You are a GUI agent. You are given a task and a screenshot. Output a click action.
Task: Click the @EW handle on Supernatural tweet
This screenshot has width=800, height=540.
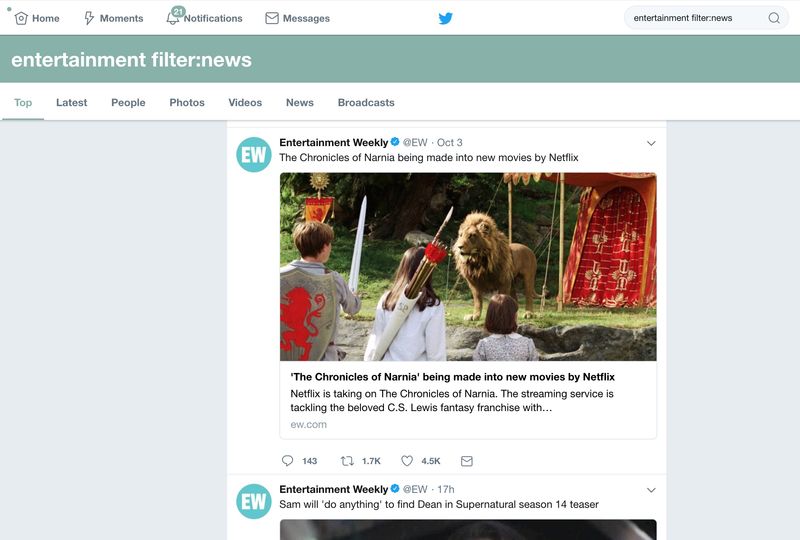pyautogui.click(x=415, y=489)
